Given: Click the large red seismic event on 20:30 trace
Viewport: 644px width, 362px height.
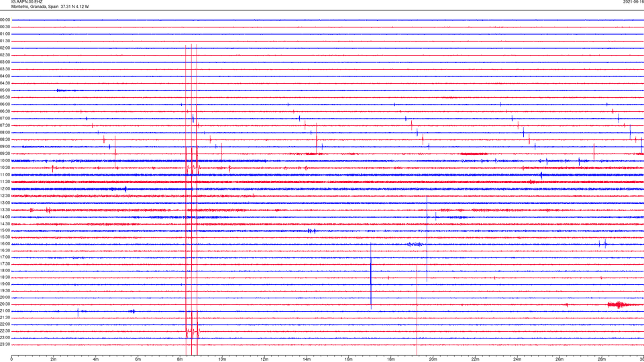Looking at the screenshot, I should pyautogui.click(x=619, y=304).
